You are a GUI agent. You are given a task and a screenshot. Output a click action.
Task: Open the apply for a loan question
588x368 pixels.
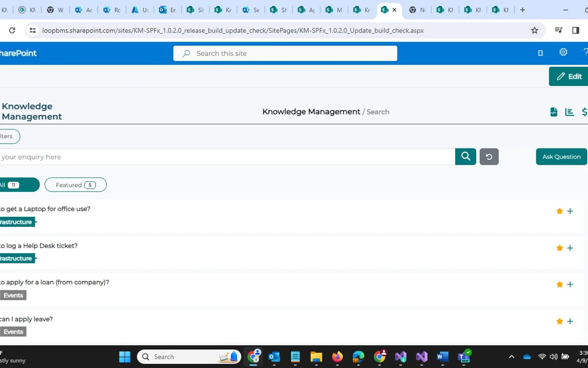pos(54,282)
